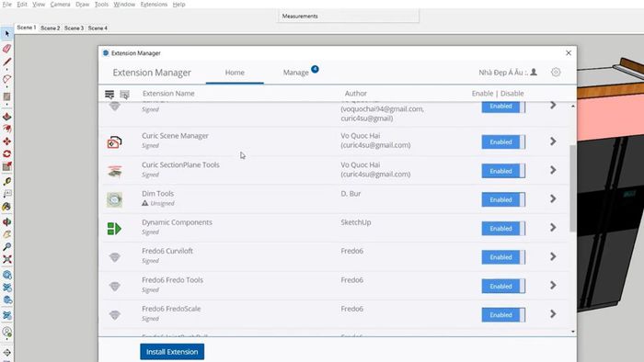644x362 pixels.
Task: Pick the Line pencil tool
Action: [6, 62]
